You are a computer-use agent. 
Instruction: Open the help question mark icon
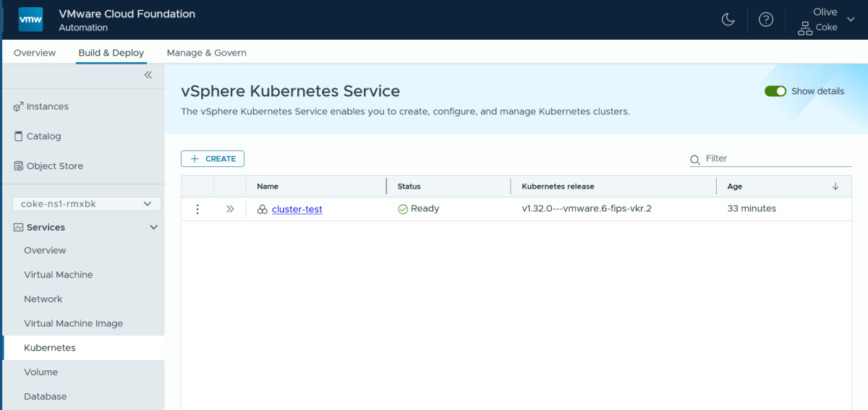point(765,20)
